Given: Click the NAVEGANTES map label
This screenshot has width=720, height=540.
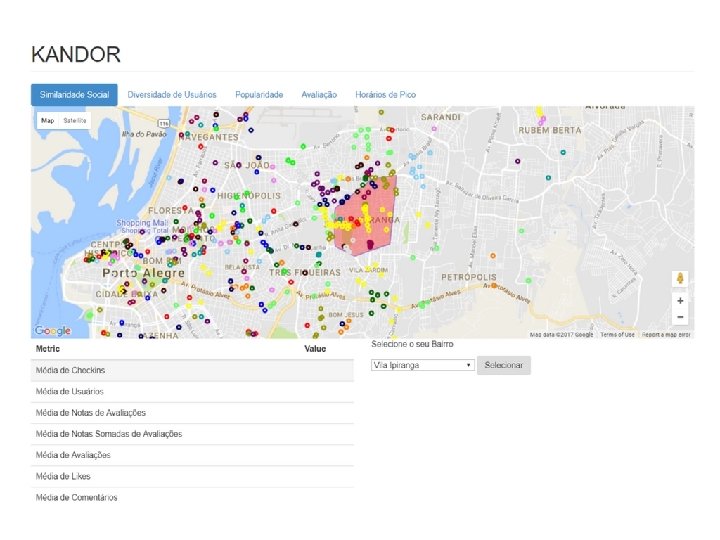Looking at the screenshot, I should coord(209,137).
